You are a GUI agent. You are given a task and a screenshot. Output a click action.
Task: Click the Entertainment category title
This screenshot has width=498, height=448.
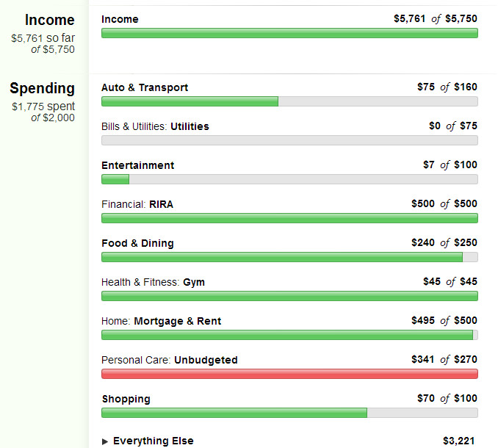point(138,165)
